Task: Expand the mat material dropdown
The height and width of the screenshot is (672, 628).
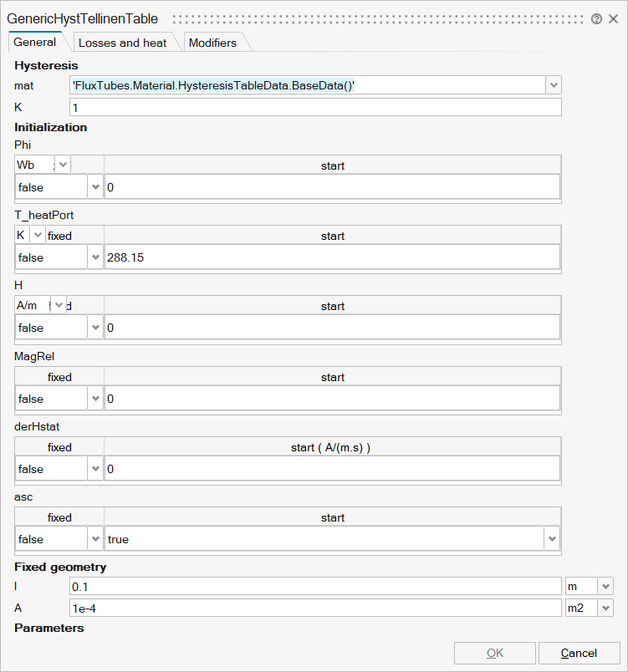Action: (x=553, y=85)
